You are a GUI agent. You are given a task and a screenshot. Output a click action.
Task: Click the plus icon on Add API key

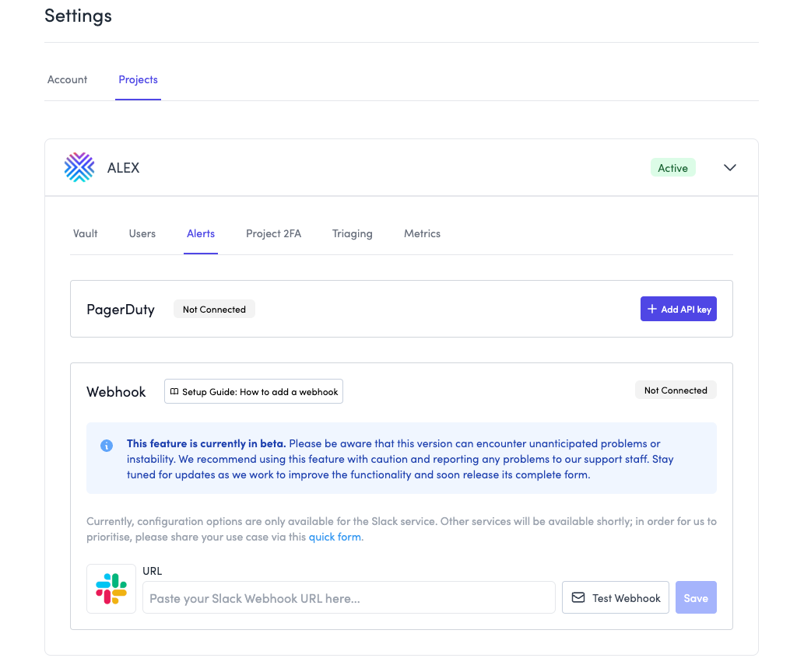[651, 309]
